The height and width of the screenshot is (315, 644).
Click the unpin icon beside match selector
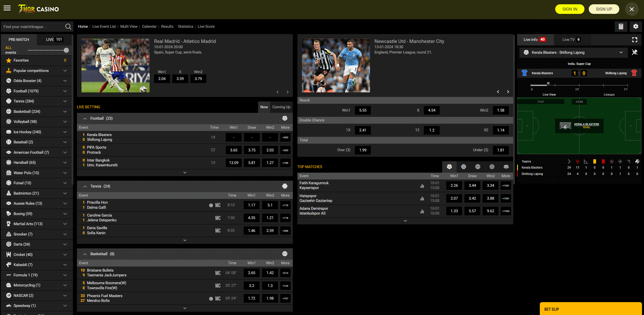(634, 52)
